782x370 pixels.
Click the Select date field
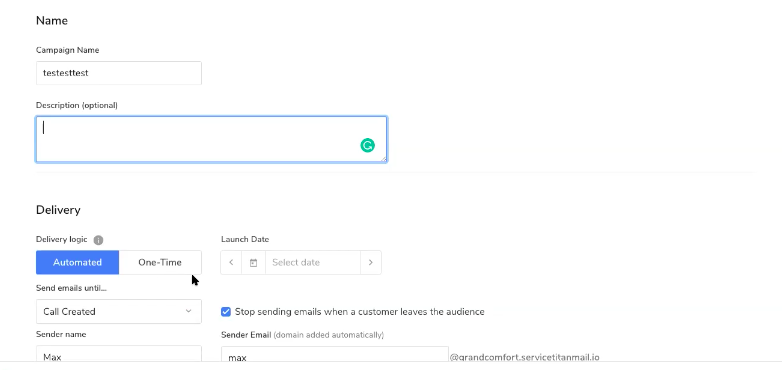coord(313,262)
